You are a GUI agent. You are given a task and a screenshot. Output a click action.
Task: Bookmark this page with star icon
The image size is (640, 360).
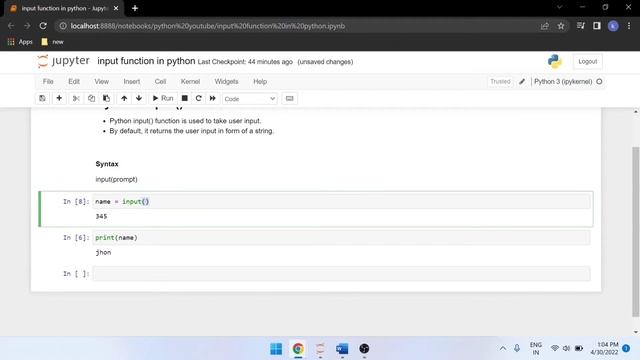[561, 26]
